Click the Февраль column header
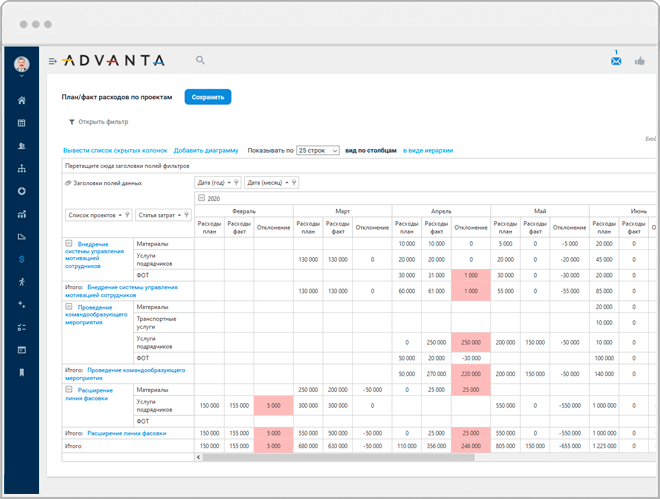Viewport: 660px width, 499px height. [244, 211]
